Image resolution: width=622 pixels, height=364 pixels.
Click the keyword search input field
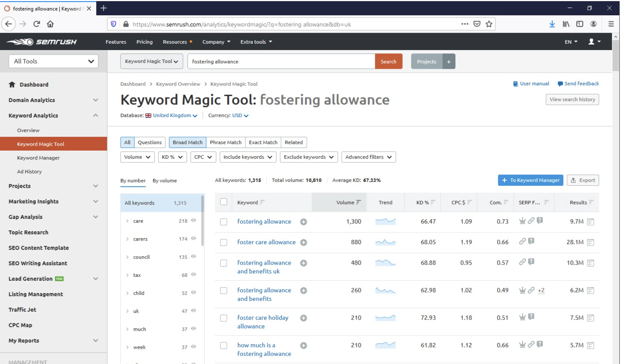(x=281, y=62)
